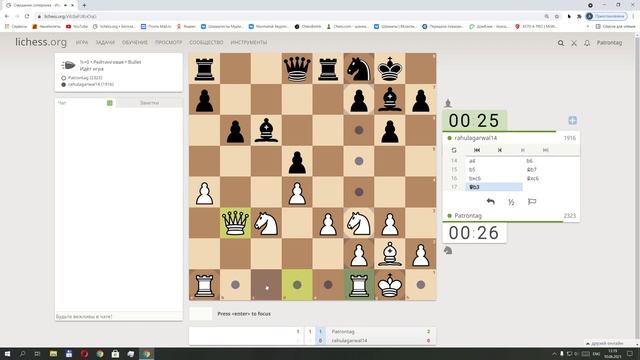Open Patrontag profile below move list
This screenshot has width=640, height=360.
click(468, 216)
